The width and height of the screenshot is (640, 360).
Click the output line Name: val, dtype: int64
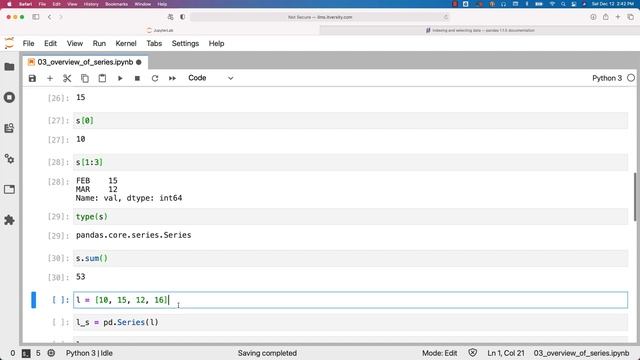click(129, 198)
